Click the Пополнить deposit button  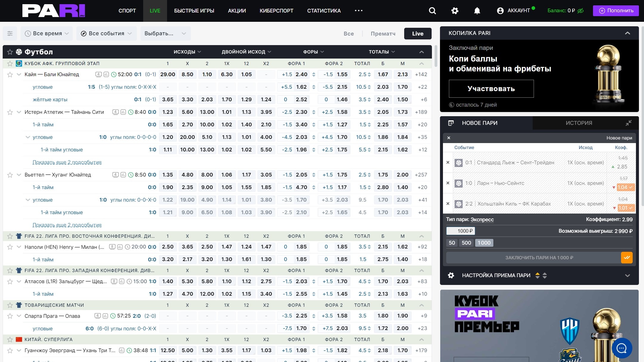point(616,11)
